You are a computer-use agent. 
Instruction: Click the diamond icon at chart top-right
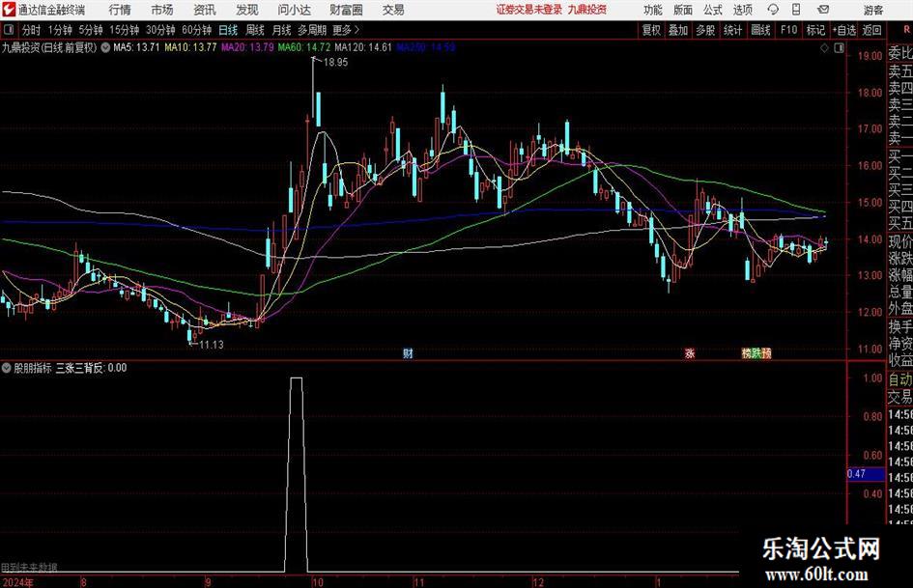pos(824,48)
